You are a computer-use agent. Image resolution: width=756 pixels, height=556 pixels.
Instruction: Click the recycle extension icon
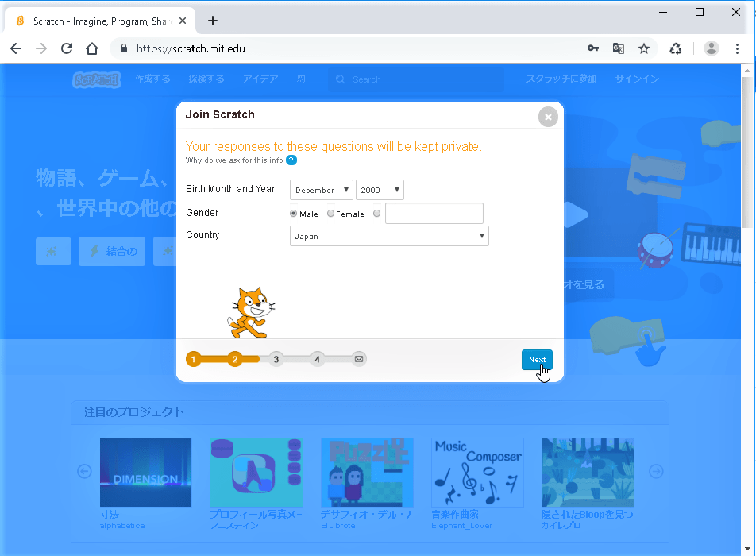click(x=676, y=48)
